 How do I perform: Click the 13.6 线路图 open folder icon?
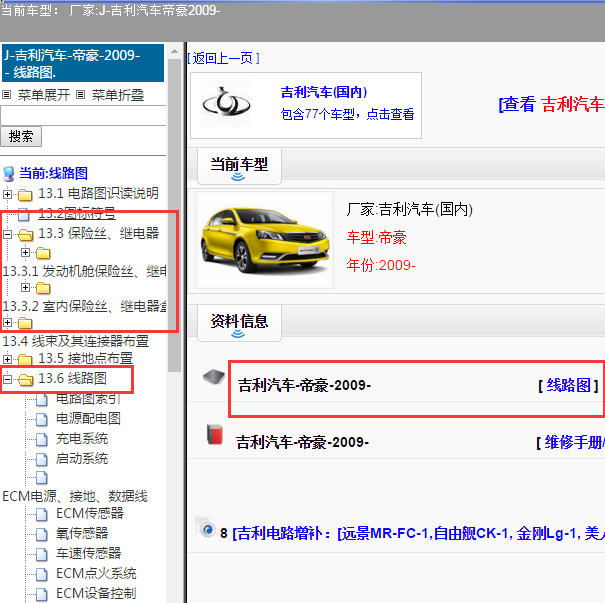[x=25, y=380]
